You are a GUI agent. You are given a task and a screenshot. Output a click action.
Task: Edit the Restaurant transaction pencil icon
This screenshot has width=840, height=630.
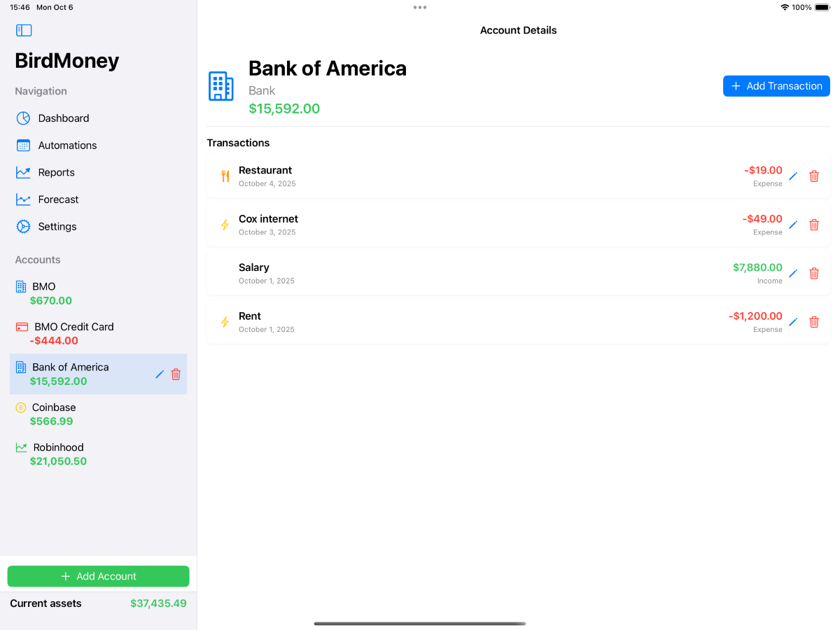pos(793,176)
